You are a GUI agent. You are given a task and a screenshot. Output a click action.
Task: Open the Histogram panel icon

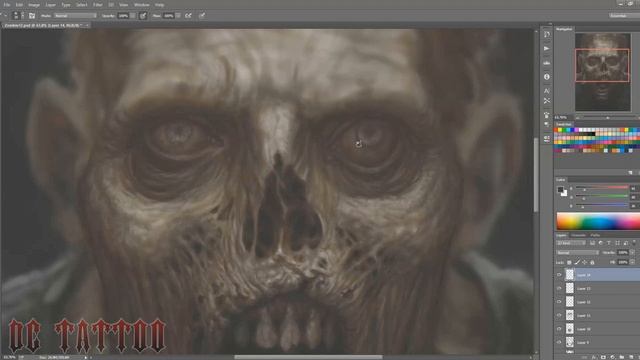[x=547, y=63]
